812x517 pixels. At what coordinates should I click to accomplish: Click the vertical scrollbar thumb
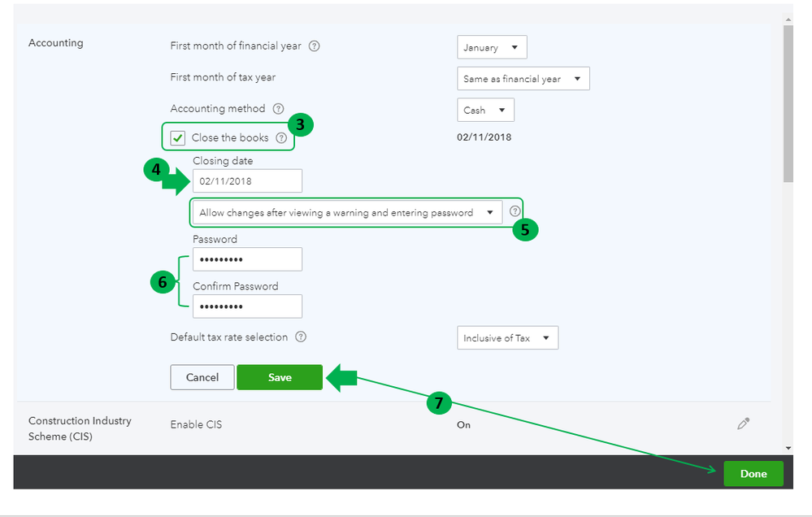(x=788, y=103)
